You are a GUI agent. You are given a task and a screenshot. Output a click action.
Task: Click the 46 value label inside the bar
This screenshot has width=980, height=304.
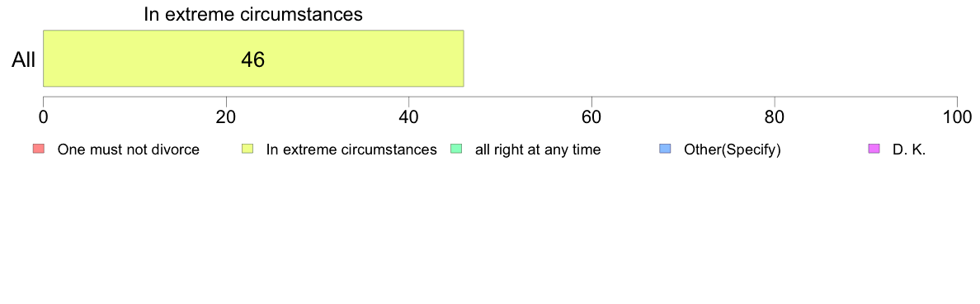[253, 60]
